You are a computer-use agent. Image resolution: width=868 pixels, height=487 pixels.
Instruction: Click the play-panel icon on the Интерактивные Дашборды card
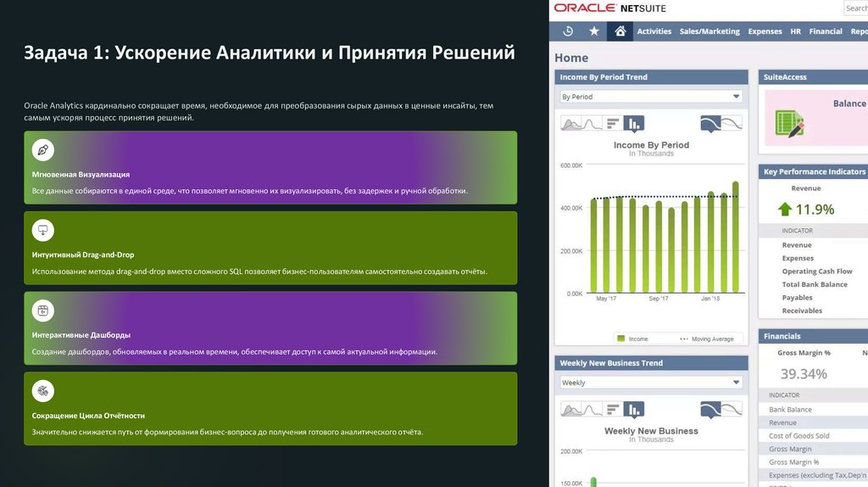pos(42,311)
